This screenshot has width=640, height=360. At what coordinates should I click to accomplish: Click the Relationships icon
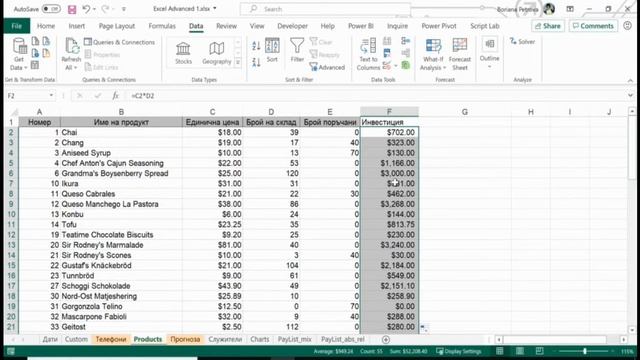[x=405, y=53]
